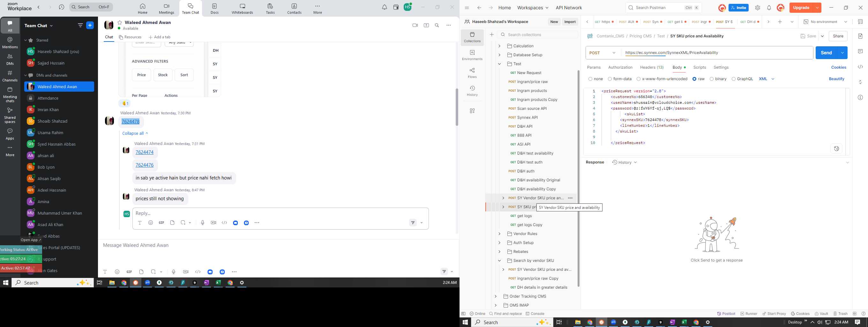Open Team Chat filter icon
Viewport: 868px width, 327px height.
click(x=80, y=25)
